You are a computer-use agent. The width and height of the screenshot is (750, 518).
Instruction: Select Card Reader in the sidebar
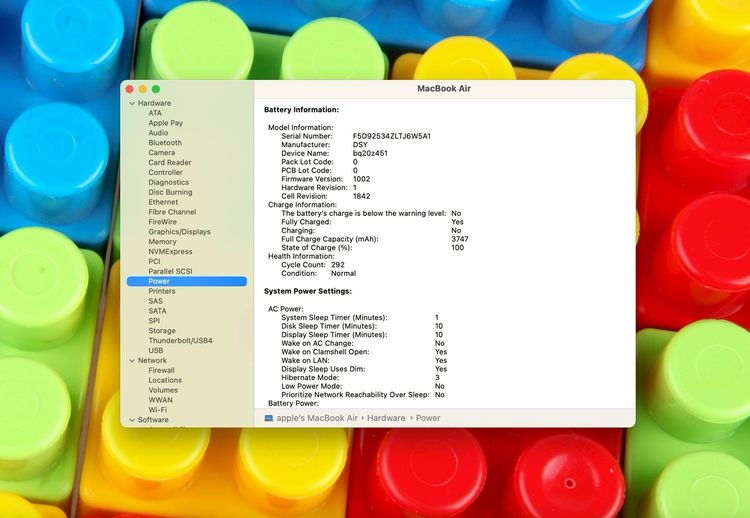click(x=170, y=163)
